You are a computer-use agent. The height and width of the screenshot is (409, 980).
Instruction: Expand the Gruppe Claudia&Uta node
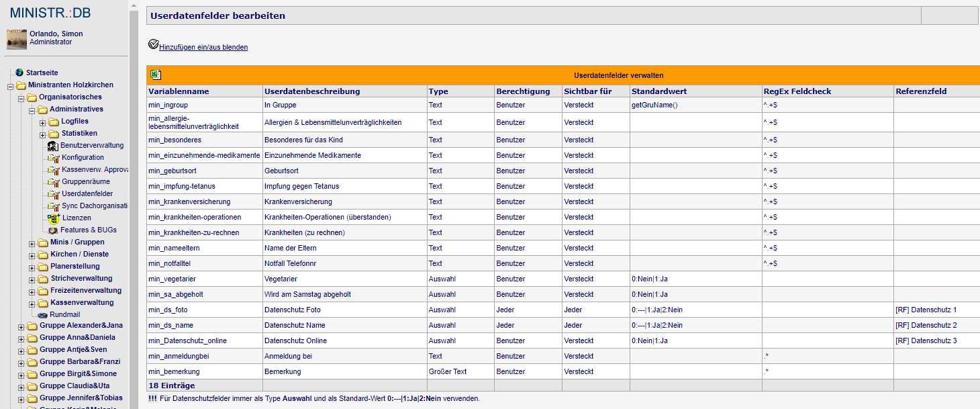(21, 387)
